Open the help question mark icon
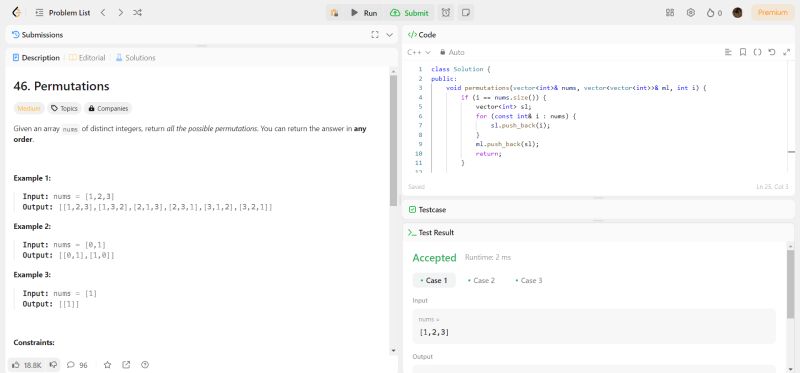This screenshot has width=800, height=373. [145, 365]
